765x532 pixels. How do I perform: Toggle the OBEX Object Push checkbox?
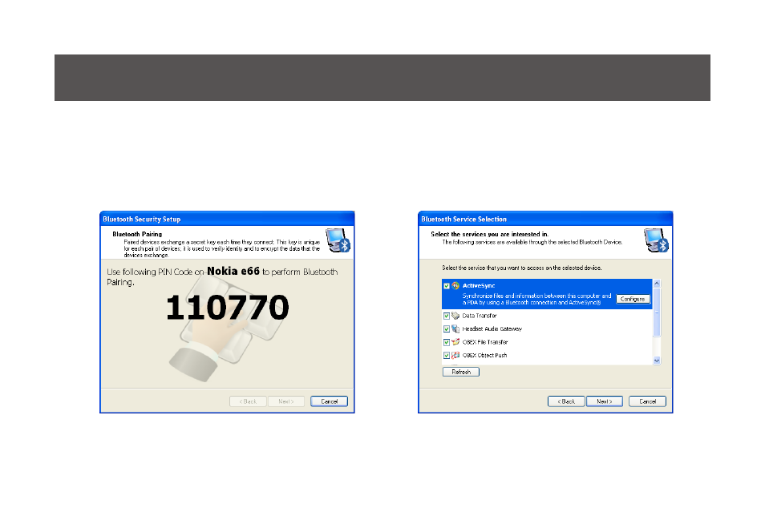(x=447, y=356)
